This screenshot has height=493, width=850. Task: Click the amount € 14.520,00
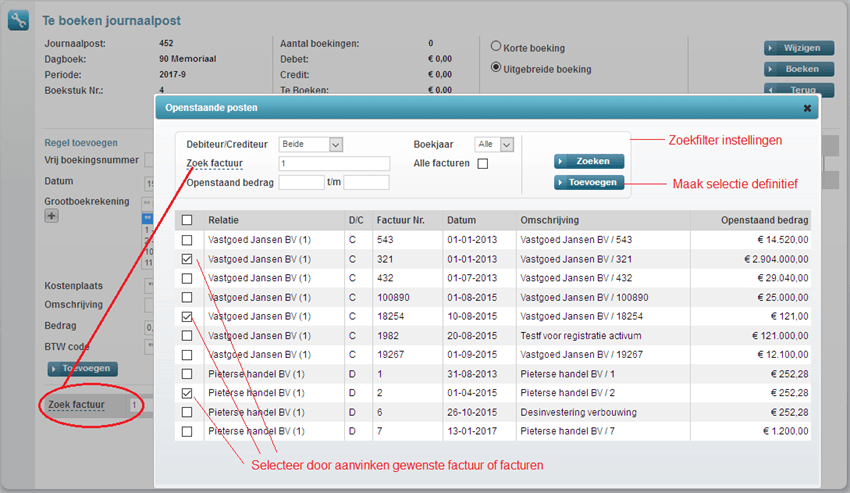783,240
